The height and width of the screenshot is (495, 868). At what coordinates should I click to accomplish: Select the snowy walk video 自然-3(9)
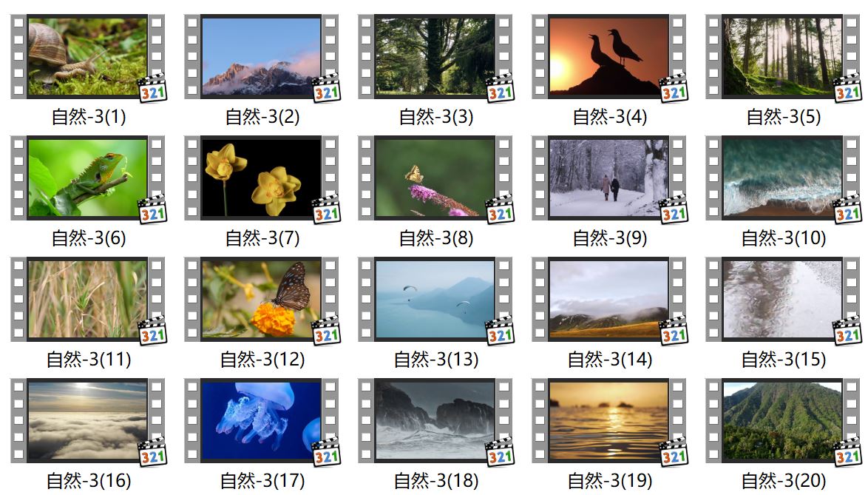[x=609, y=178]
